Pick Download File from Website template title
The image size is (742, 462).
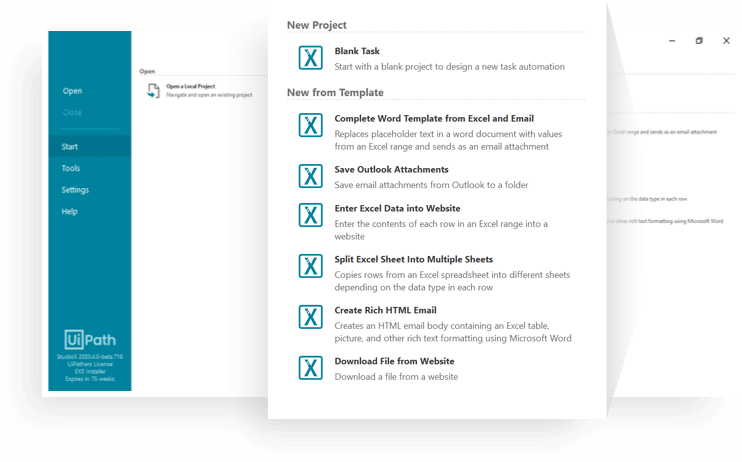394,361
